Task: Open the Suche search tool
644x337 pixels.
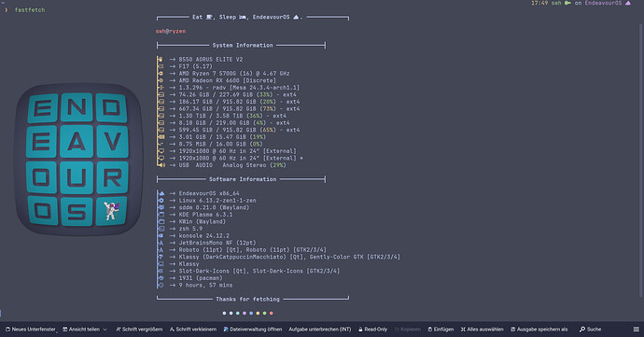Action: tap(590, 330)
